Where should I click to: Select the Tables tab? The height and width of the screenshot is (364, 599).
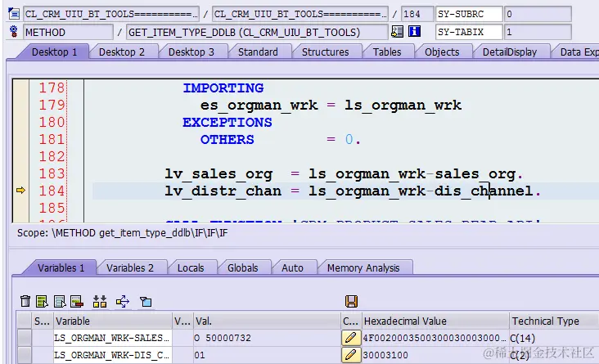click(x=387, y=52)
